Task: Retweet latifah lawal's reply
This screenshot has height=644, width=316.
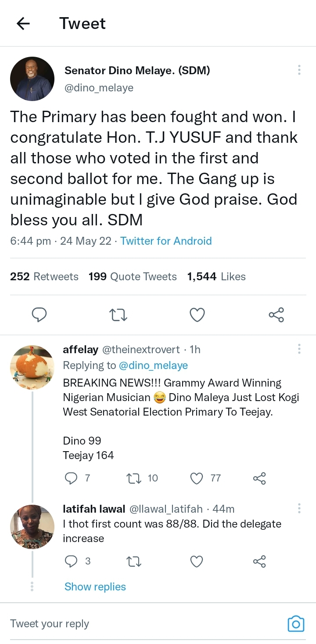Action: click(x=133, y=561)
